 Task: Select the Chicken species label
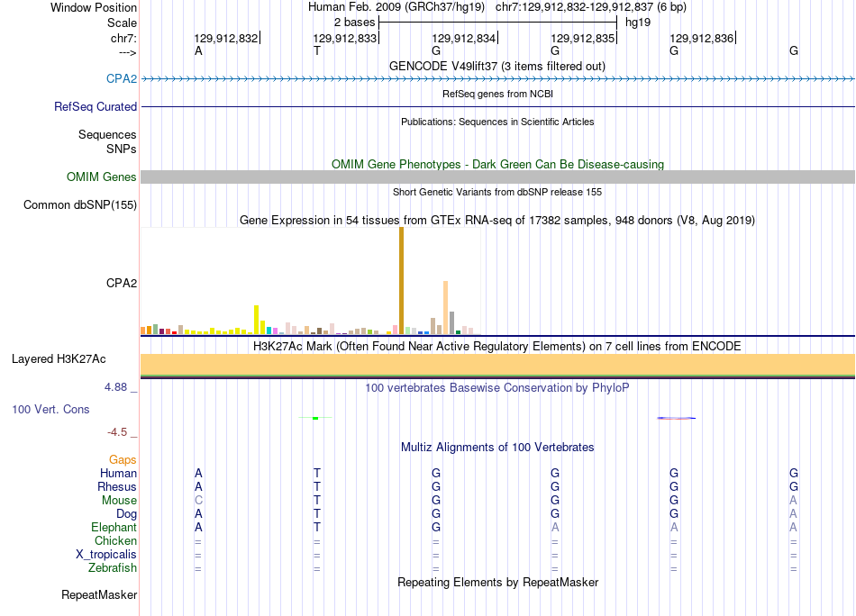pos(115,540)
